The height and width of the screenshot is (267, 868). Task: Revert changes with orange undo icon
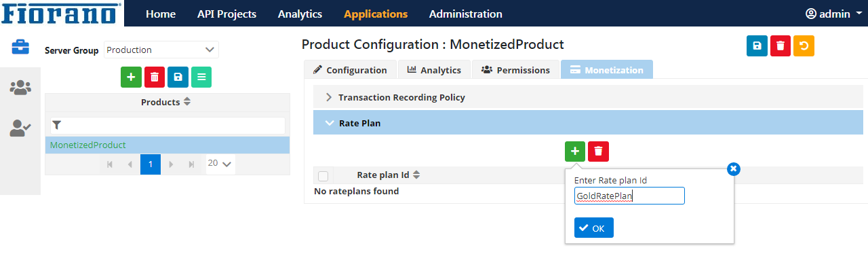click(804, 46)
